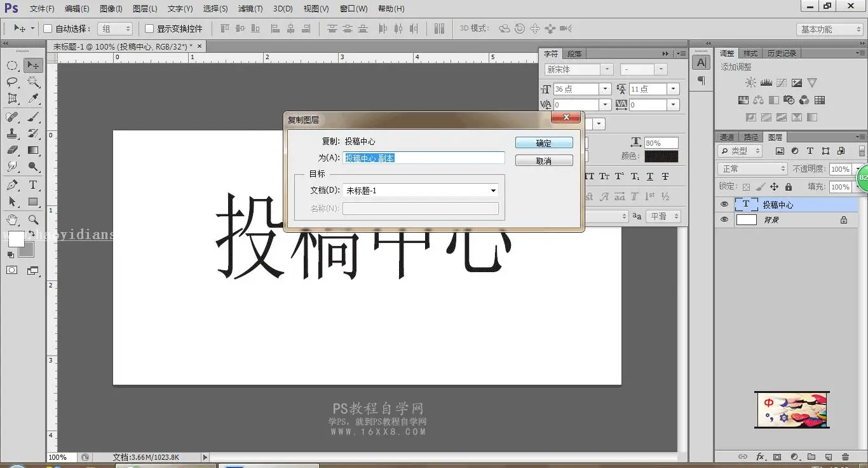Viewport: 868px width, 468px height.
Task: Open the 平滑 anti-aliasing dropdown
Action: pos(664,216)
